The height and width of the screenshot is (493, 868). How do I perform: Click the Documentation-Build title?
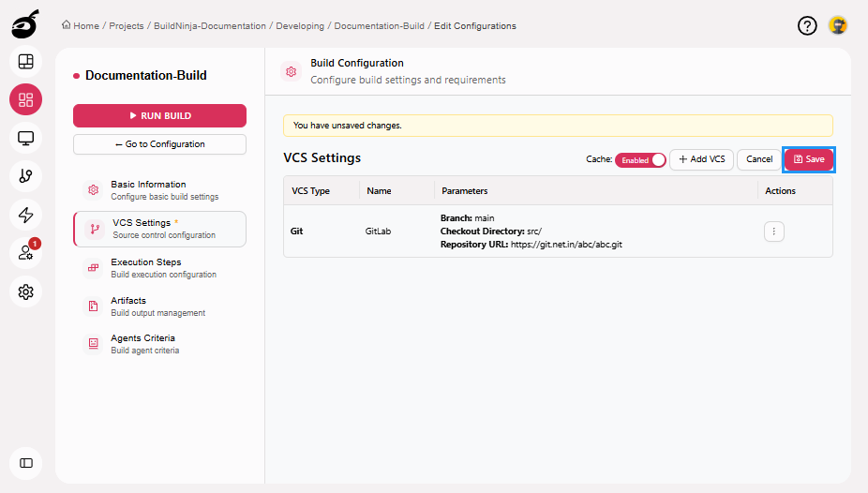[146, 75]
